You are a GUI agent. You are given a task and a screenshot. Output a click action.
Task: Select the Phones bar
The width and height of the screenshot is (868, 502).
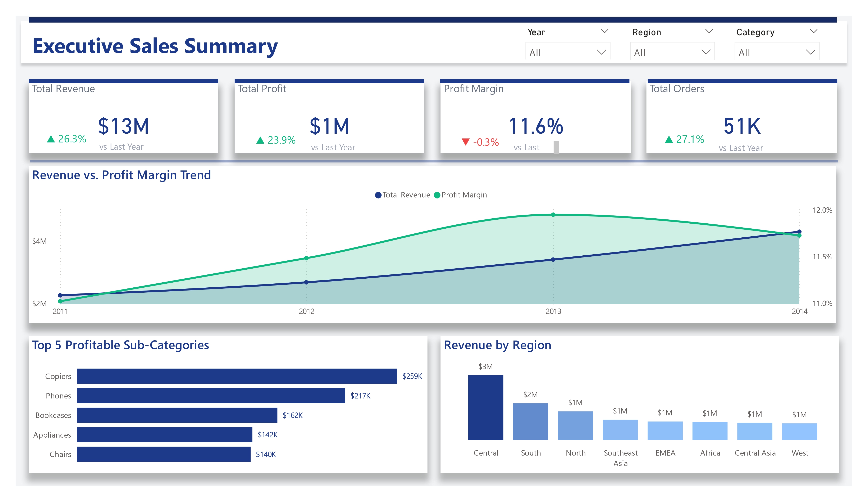click(x=211, y=396)
